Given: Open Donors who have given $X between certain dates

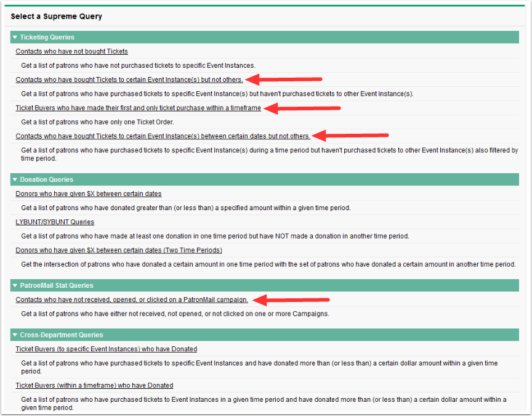Looking at the screenshot, I should [x=89, y=194].
